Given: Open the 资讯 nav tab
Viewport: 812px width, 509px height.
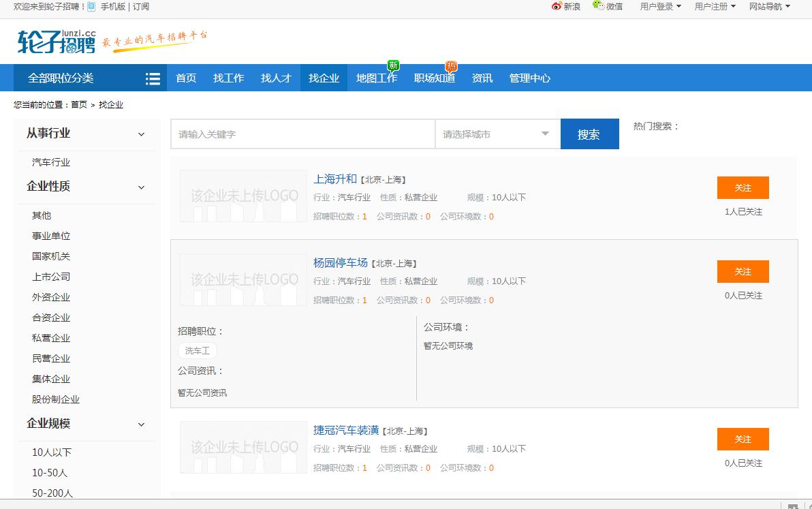Looking at the screenshot, I should [482, 78].
